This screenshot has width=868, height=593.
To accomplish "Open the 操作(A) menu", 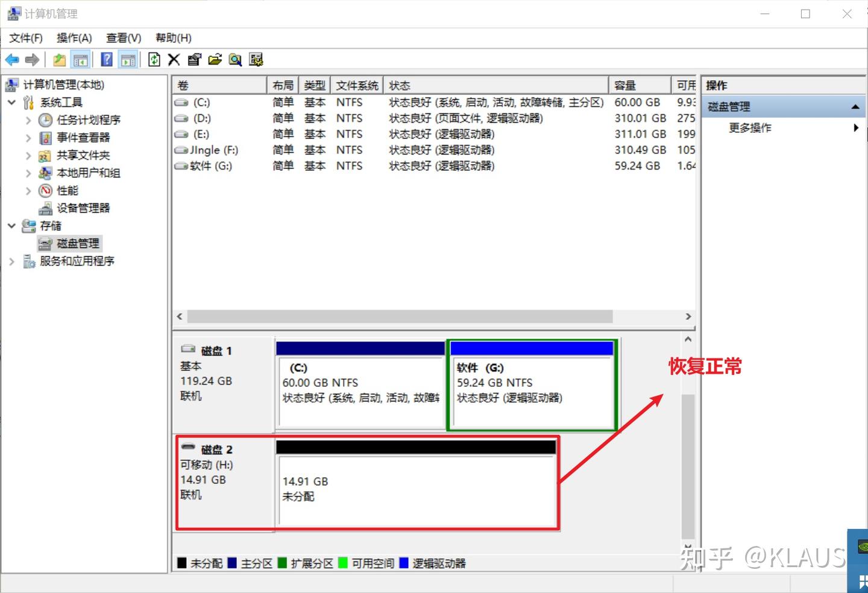I will pos(74,37).
